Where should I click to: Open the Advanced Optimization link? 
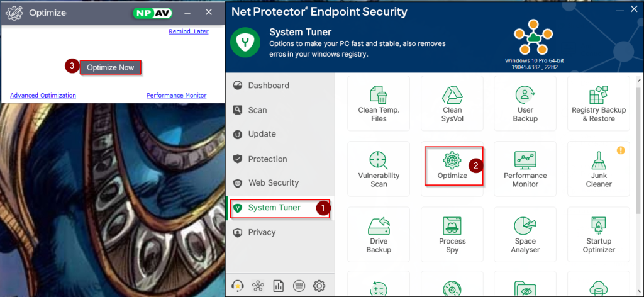click(x=43, y=96)
